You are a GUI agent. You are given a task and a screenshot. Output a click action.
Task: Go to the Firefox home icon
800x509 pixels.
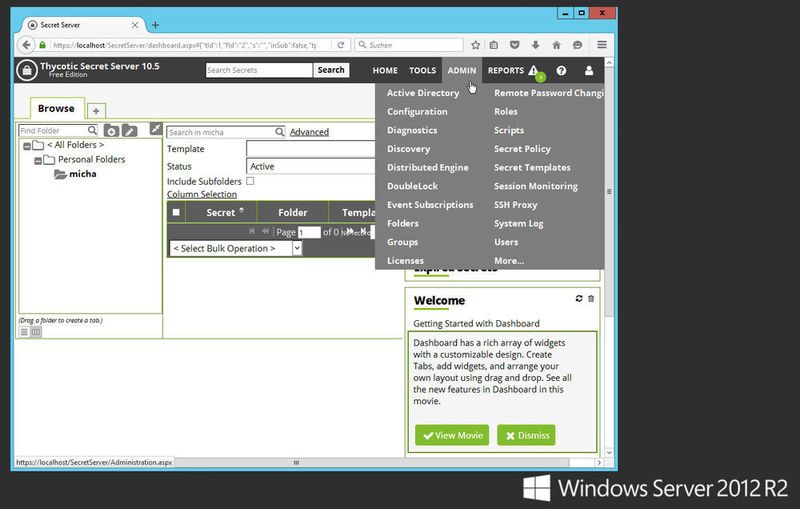click(x=556, y=45)
